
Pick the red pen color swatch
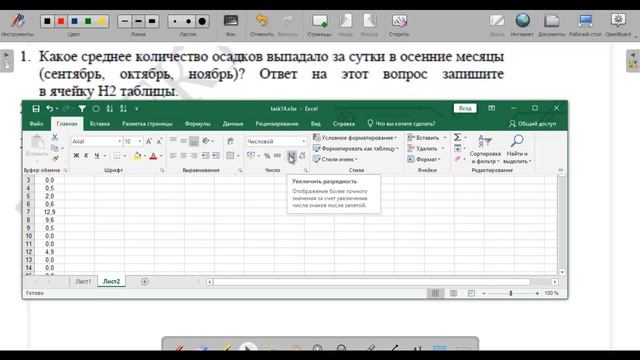(x=61, y=21)
